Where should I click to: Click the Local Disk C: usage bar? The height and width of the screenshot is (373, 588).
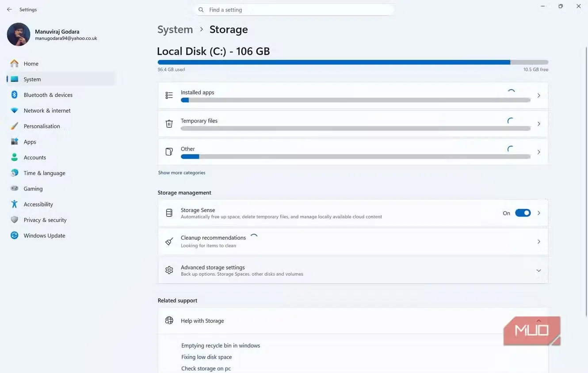(353, 62)
